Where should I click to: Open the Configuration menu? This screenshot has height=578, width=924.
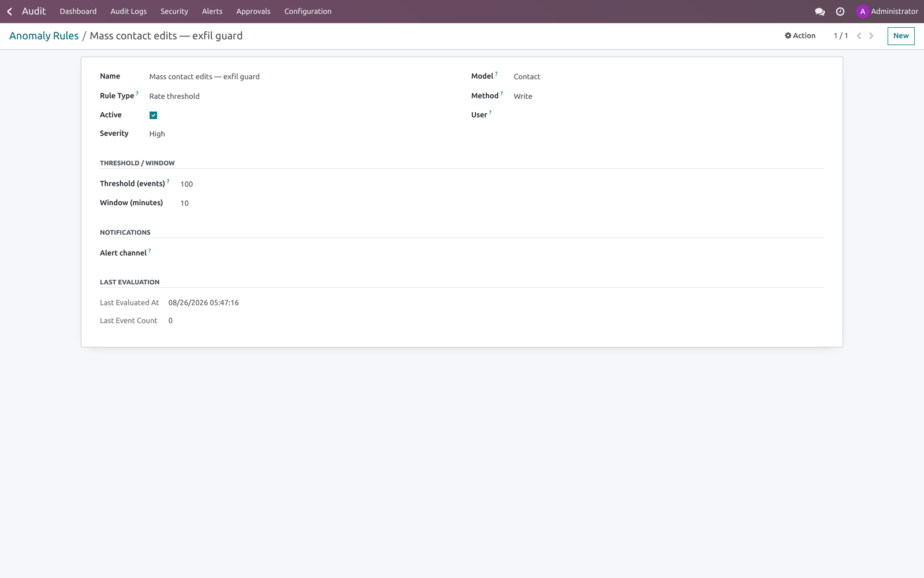point(308,12)
